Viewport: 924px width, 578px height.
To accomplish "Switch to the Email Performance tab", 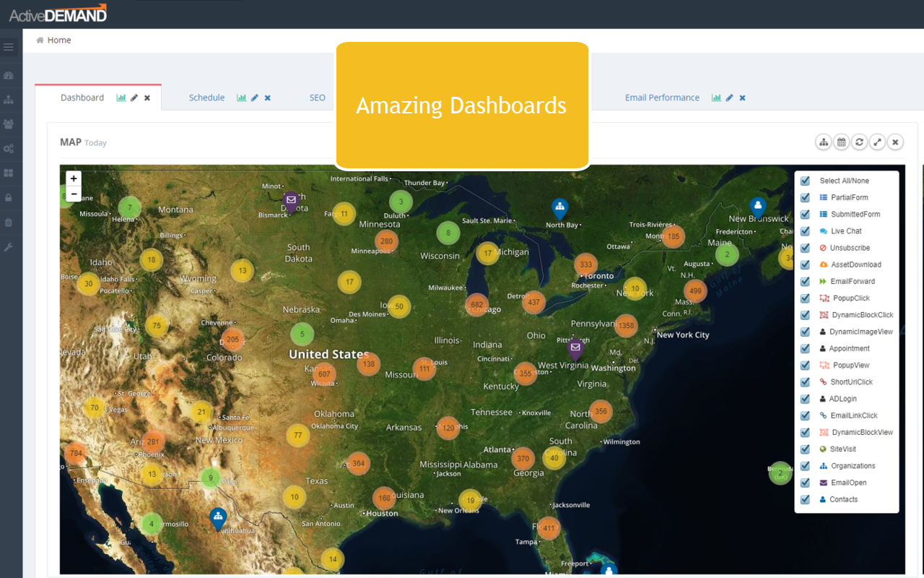I will 662,97.
